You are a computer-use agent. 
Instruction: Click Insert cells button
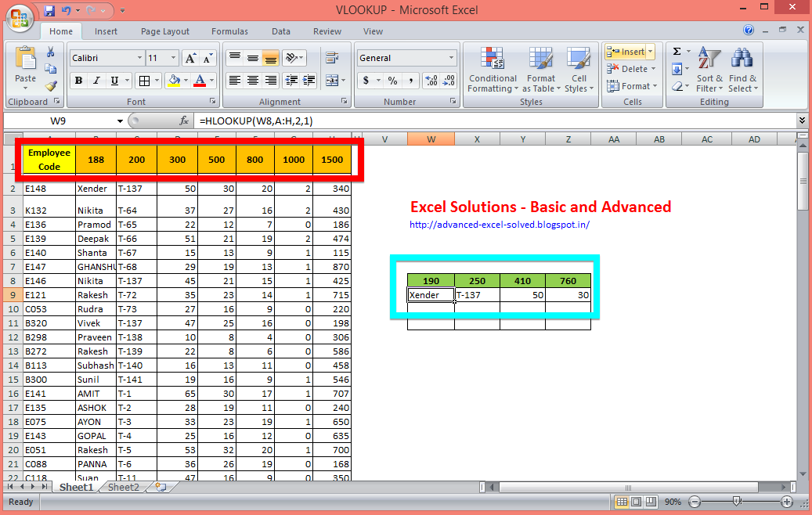coord(626,52)
